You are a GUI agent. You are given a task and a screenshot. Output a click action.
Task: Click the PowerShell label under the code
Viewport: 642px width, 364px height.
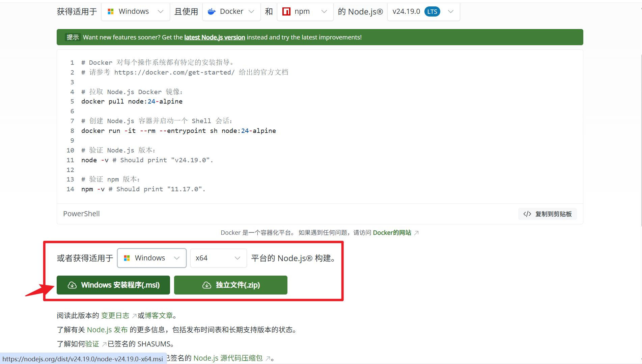coord(81,214)
